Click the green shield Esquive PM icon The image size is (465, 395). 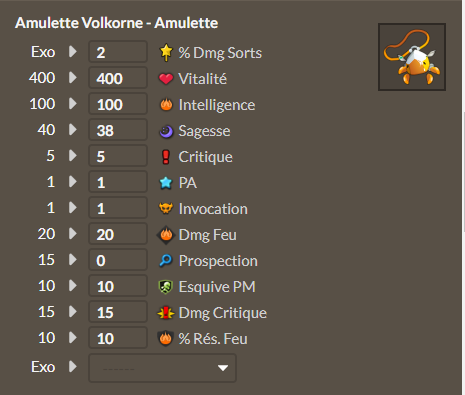pyautogui.click(x=166, y=287)
